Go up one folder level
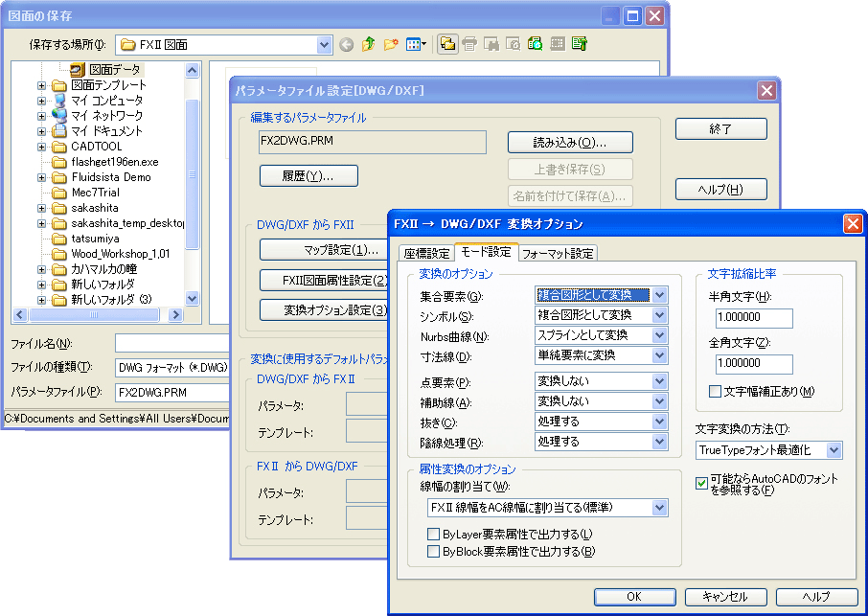The image size is (868, 616). click(368, 44)
